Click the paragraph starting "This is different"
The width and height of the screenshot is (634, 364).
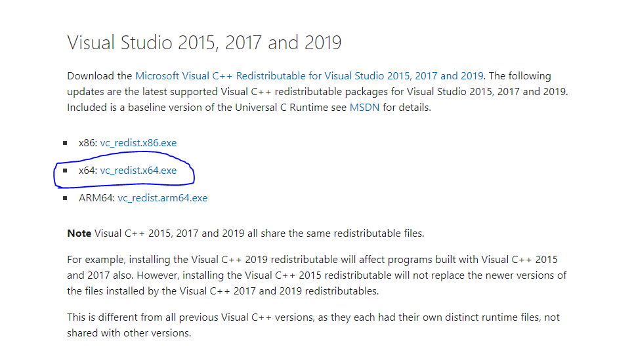click(313, 317)
